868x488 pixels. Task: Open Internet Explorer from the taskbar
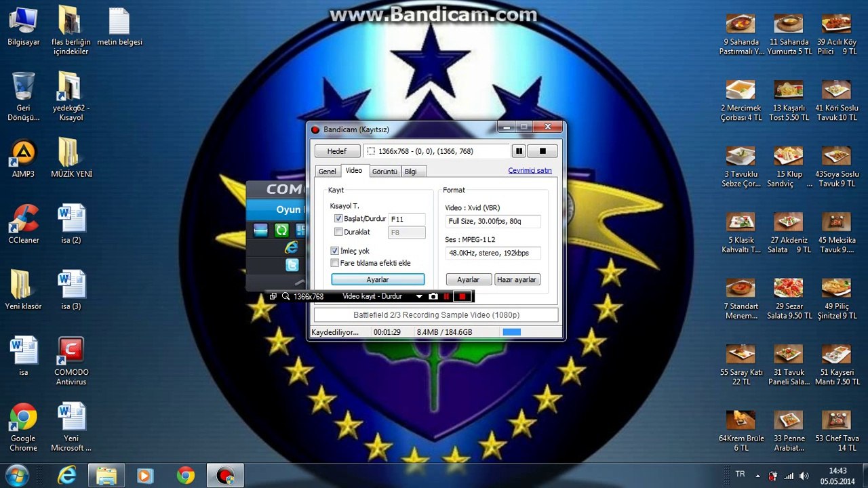pos(66,476)
